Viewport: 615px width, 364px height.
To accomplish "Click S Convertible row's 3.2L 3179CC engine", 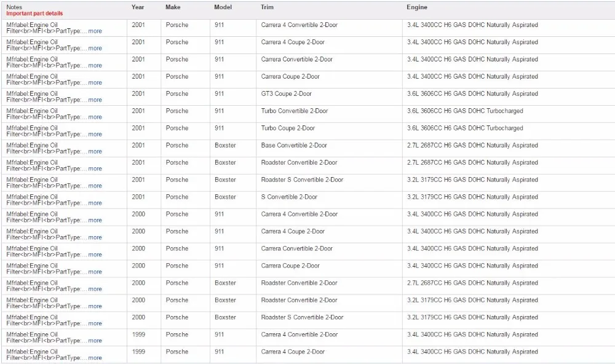I will [472, 197].
